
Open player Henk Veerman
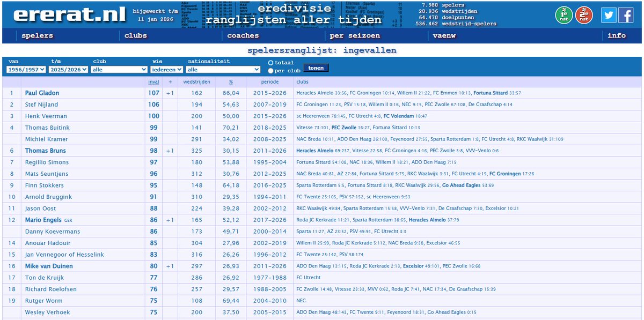point(46,116)
